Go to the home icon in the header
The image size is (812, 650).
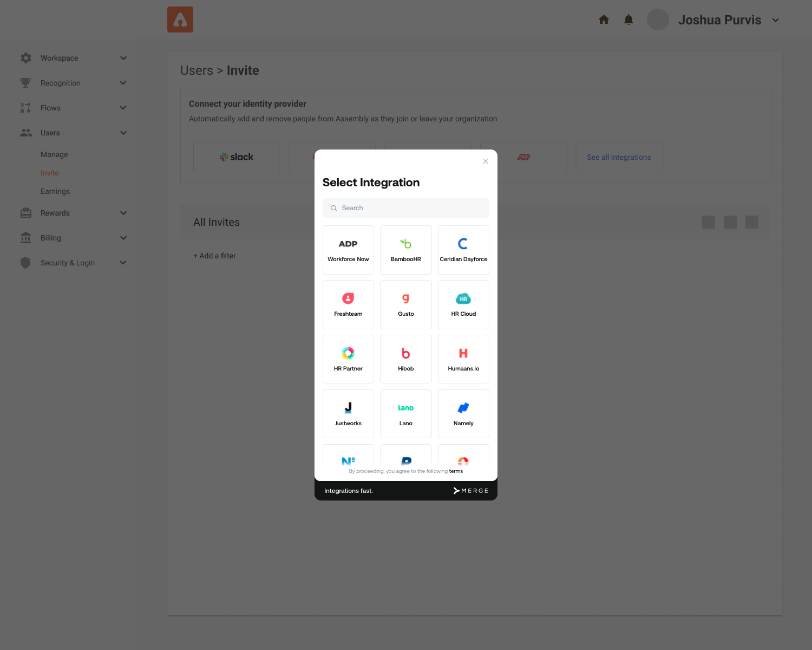pyautogui.click(x=604, y=19)
